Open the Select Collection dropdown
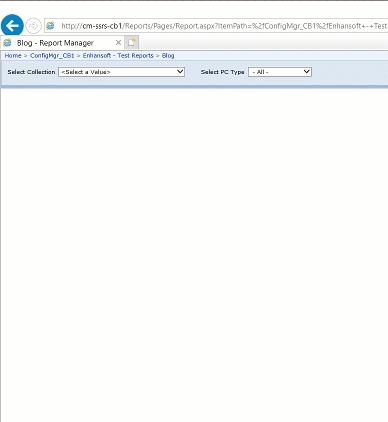388x422 pixels. tap(122, 72)
